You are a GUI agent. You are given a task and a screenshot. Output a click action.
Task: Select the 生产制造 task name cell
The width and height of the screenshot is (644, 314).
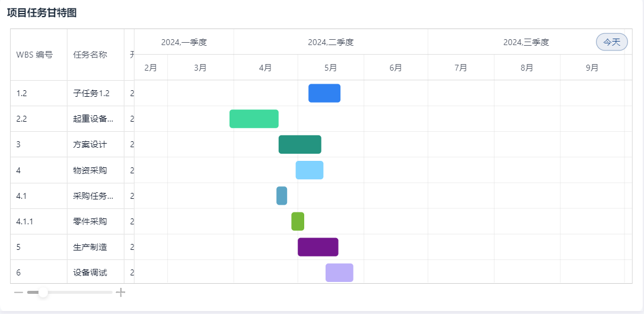coord(90,247)
